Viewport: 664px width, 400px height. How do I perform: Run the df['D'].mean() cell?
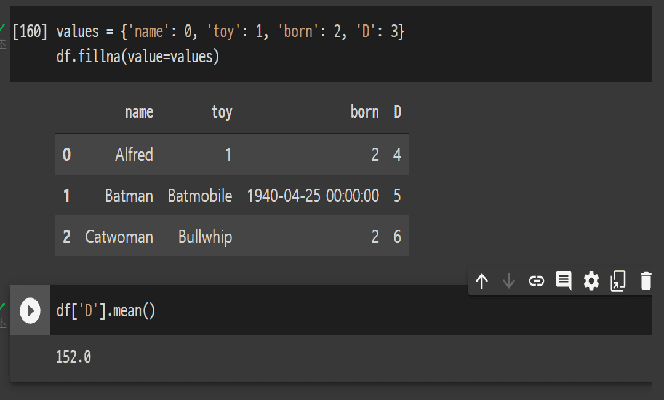tap(31, 311)
